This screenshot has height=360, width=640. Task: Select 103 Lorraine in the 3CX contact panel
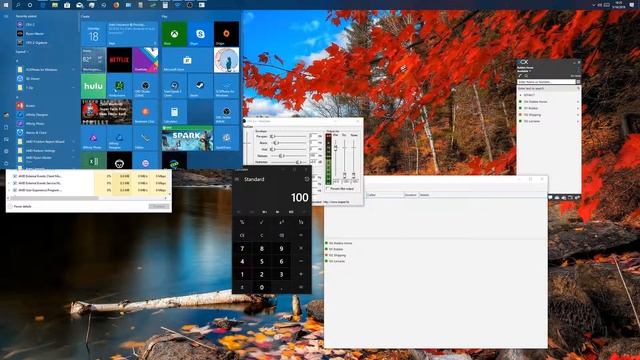(548, 121)
